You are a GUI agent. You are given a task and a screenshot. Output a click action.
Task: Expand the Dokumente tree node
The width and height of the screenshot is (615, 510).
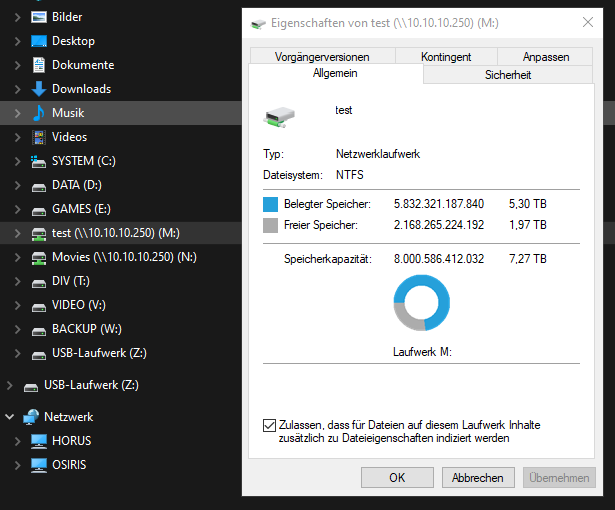pos(17,65)
